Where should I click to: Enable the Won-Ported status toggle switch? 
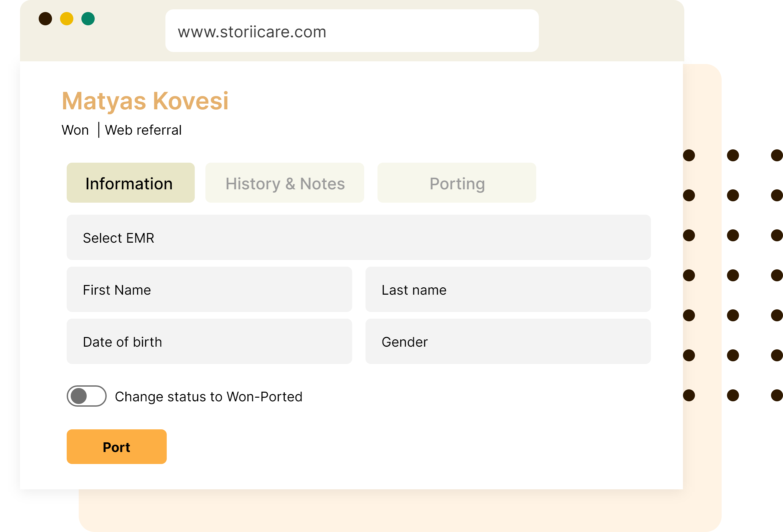87,396
